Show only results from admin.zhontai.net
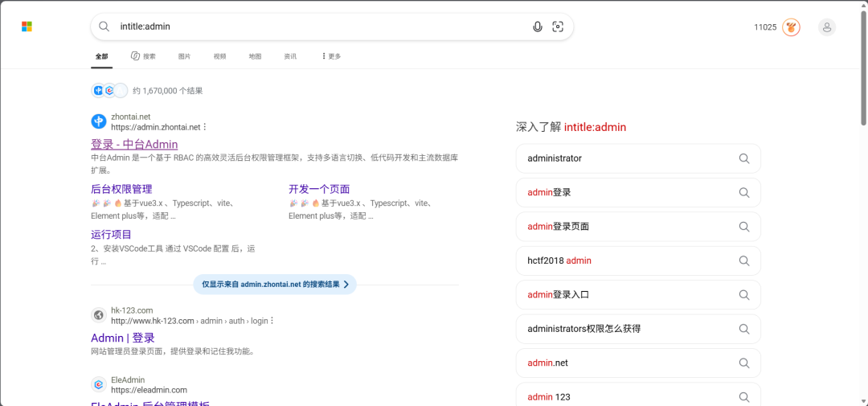The image size is (868, 406). (x=275, y=284)
